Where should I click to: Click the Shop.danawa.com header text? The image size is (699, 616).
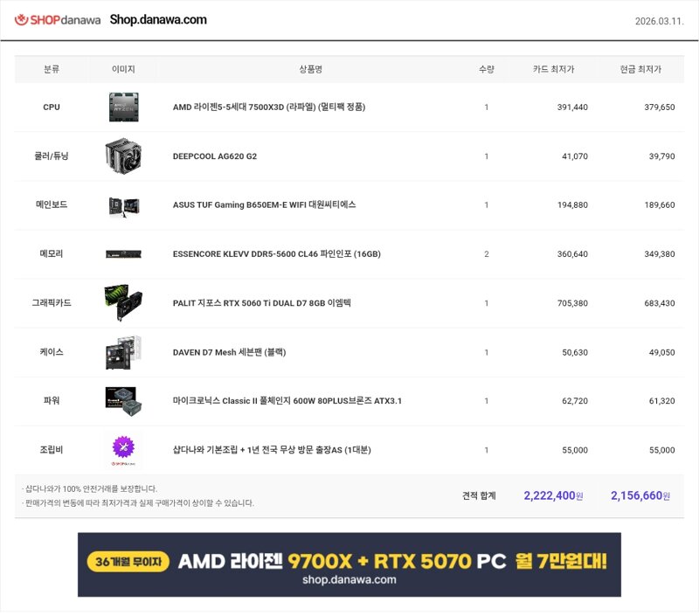[158, 20]
